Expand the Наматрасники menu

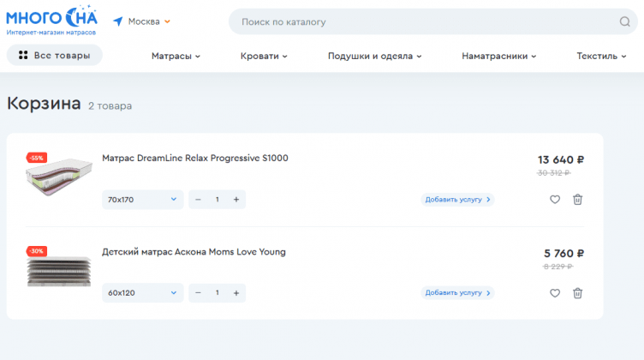click(x=499, y=56)
